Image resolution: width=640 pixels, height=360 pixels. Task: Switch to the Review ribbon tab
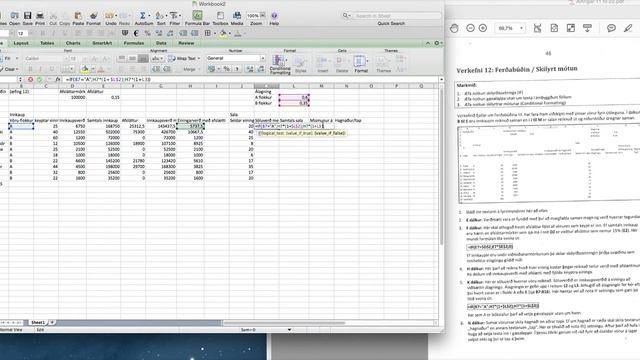186,43
